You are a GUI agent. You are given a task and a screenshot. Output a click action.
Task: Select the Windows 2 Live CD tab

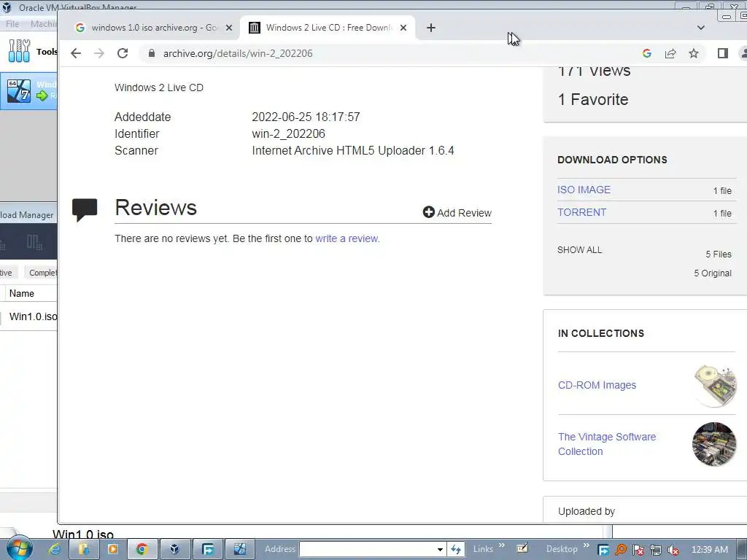[328, 28]
